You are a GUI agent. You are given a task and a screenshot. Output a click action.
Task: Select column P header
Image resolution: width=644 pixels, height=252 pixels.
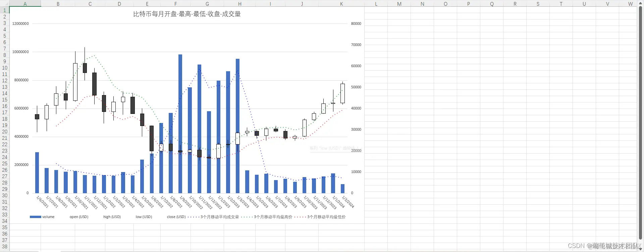pyautogui.click(x=469, y=4)
